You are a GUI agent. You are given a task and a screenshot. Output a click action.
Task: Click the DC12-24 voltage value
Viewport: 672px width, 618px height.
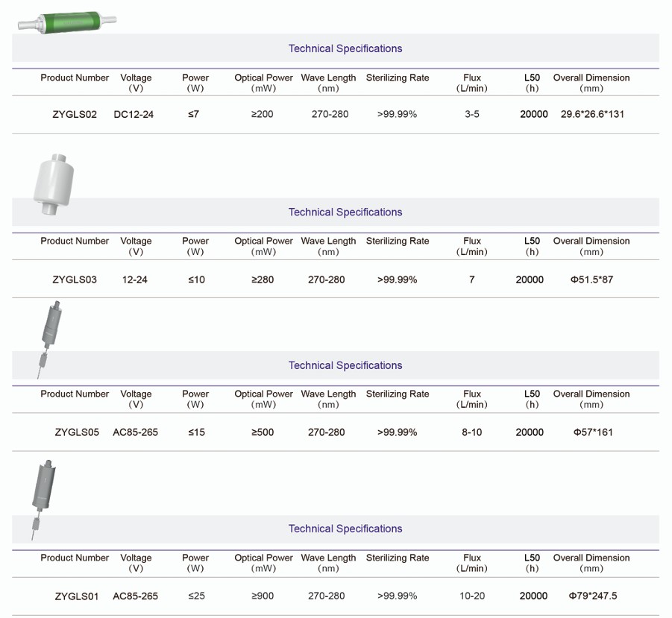(134, 115)
